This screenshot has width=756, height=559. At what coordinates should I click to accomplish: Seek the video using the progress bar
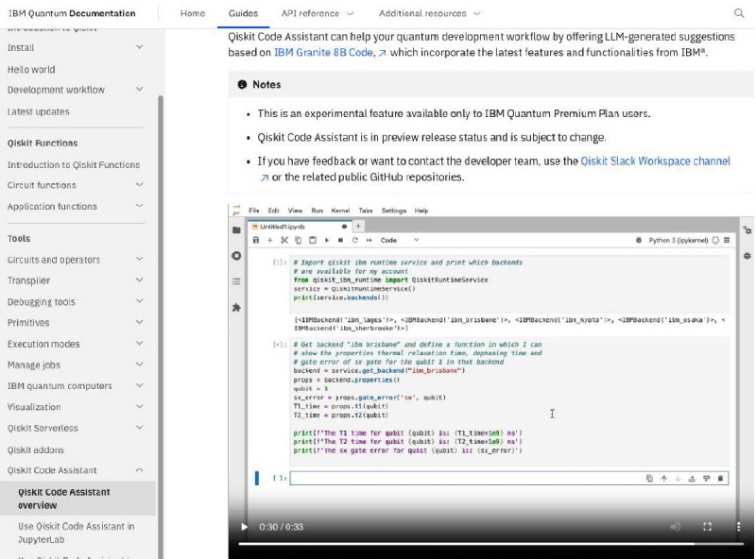(x=472, y=544)
